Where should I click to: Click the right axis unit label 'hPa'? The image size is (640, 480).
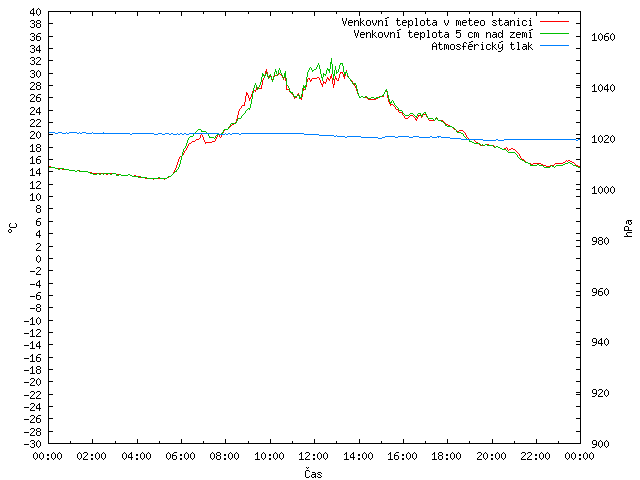coord(628,228)
